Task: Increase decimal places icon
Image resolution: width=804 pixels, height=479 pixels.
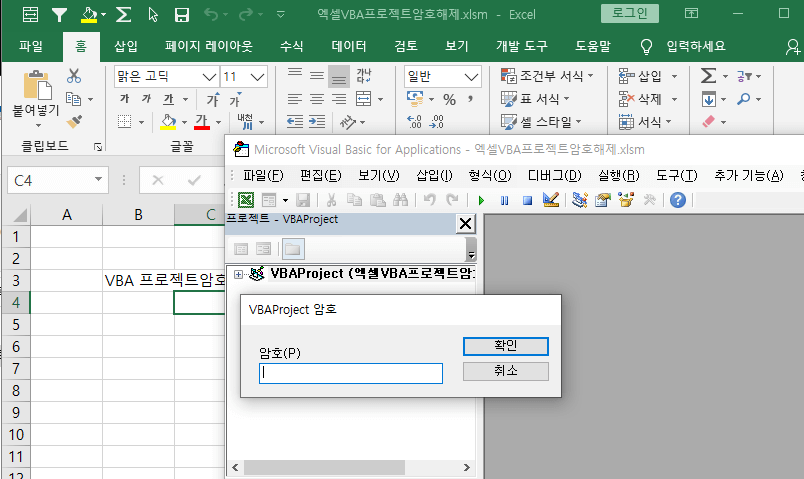Action: [414, 122]
